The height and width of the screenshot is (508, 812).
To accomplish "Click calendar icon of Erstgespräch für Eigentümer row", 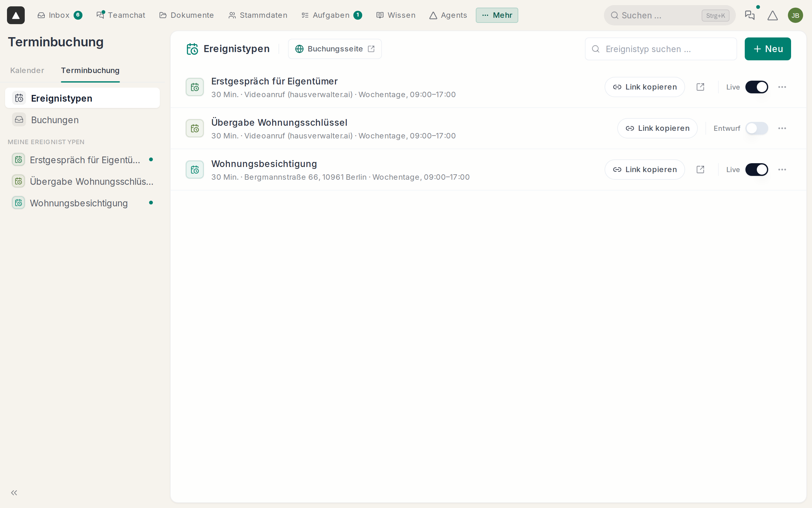I will (195, 87).
